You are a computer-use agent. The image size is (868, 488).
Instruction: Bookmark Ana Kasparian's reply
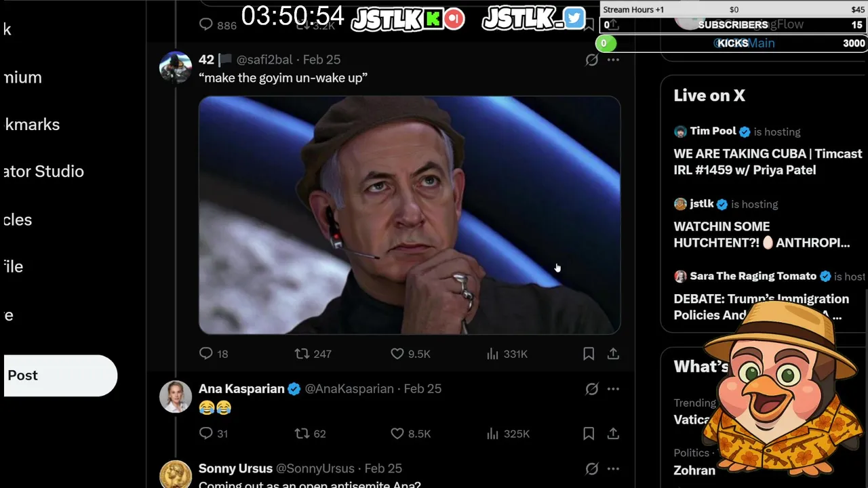click(x=589, y=434)
